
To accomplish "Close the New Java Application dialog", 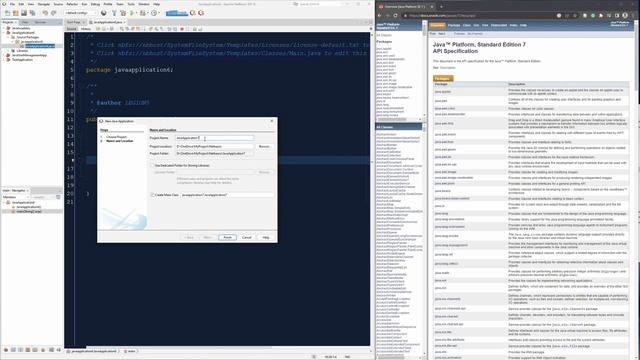I will point(272,121).
